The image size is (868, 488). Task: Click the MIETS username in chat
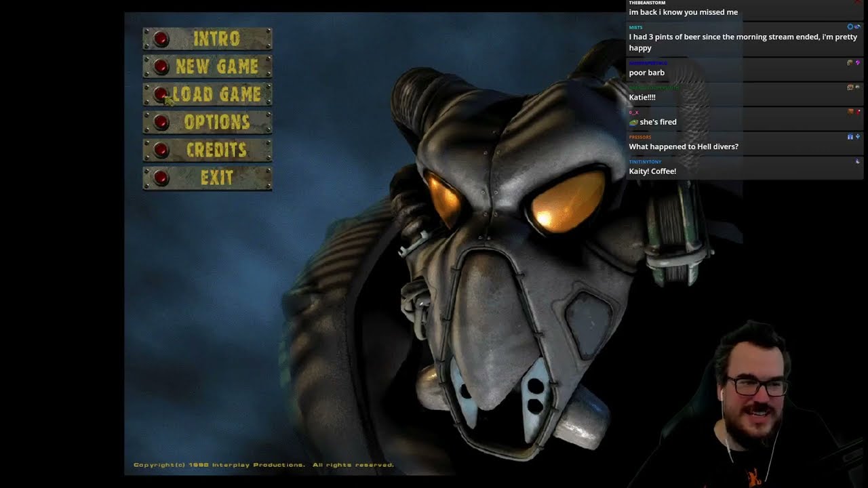pyautogui.click(x=635, y=27)
